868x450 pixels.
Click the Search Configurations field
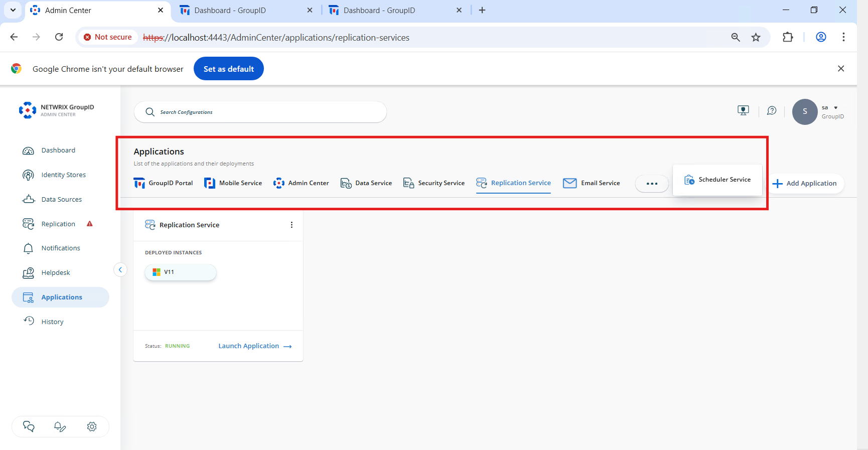260,112
